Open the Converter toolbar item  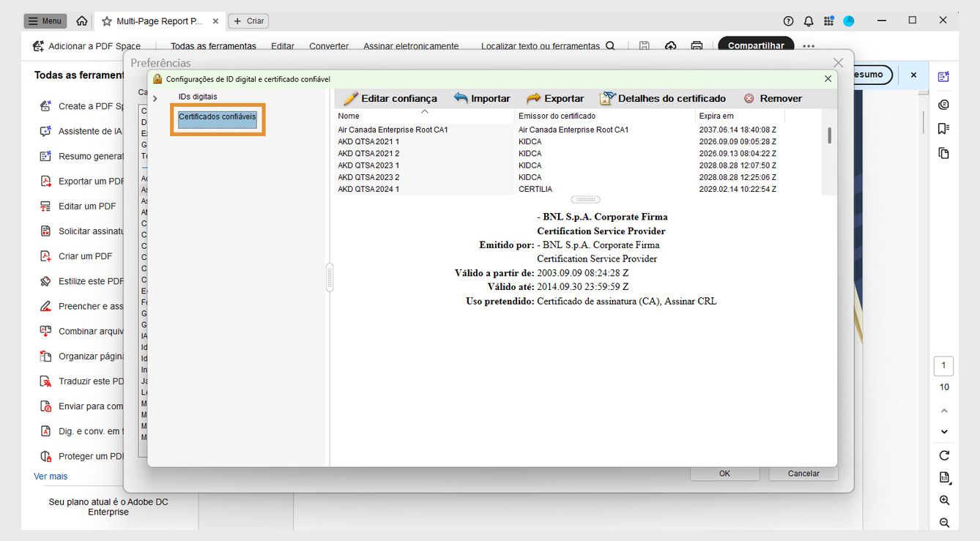pos(329,46)
